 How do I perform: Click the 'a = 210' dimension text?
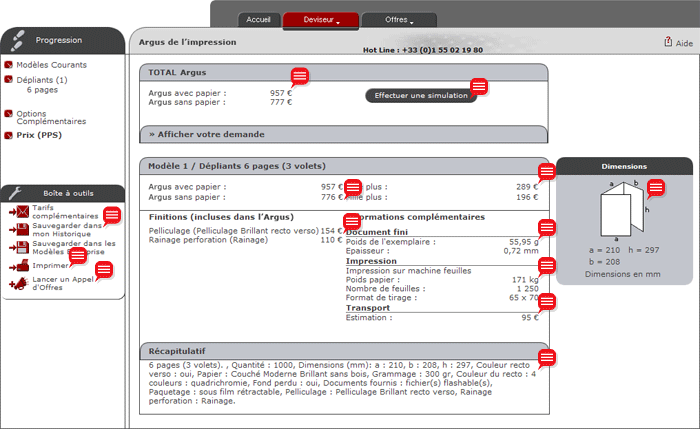click(x=604, y=250)
